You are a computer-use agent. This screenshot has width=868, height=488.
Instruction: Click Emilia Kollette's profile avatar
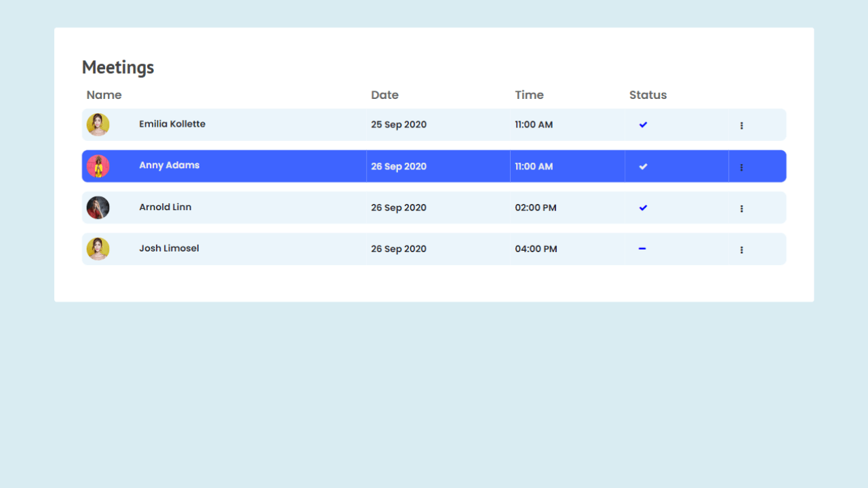(x=98, y=125)
